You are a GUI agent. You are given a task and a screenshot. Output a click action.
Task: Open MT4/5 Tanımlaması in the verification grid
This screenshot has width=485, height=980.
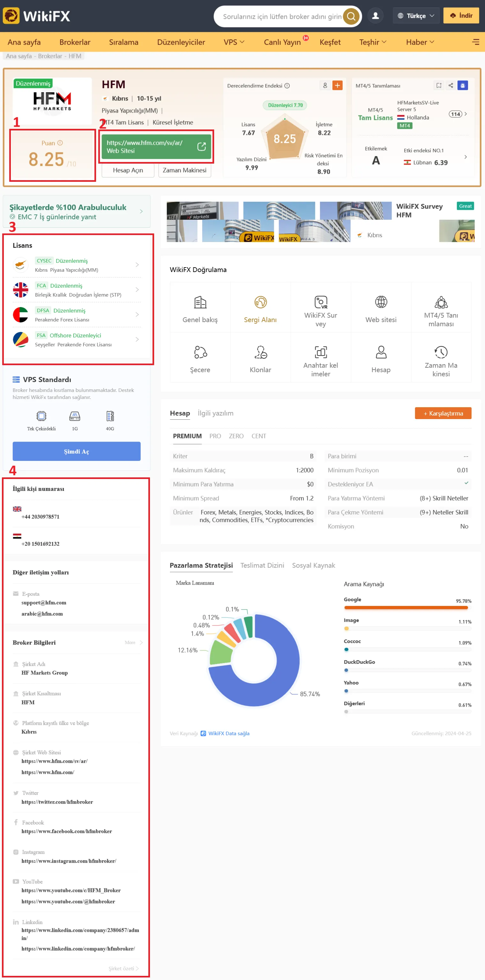[441, 307]
